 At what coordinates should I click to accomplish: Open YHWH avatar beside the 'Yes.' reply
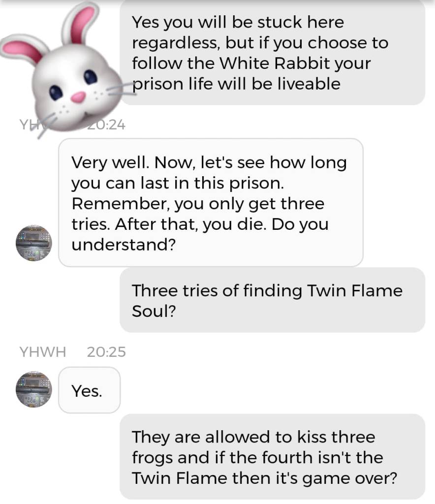click(x=34, y=390)
